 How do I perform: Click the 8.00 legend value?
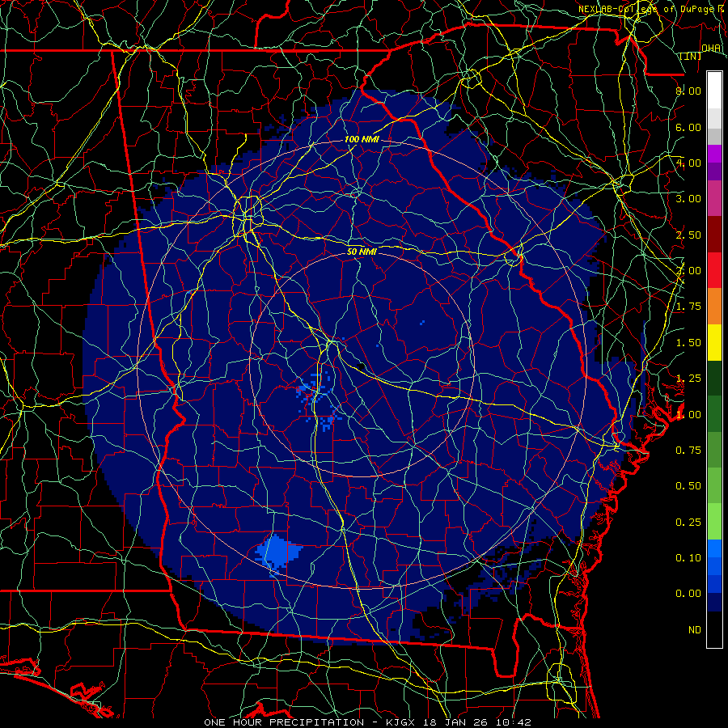coord(688,91)
